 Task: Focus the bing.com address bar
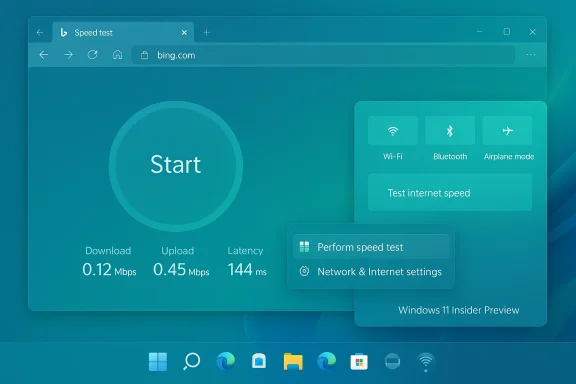[x=323, y=55]
